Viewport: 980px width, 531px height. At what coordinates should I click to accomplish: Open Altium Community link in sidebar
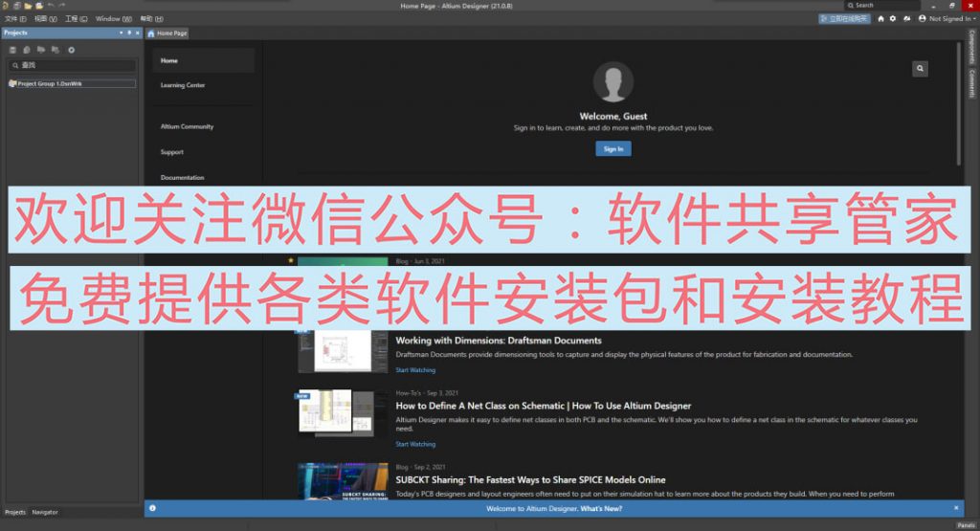click(x=187, y=126)
